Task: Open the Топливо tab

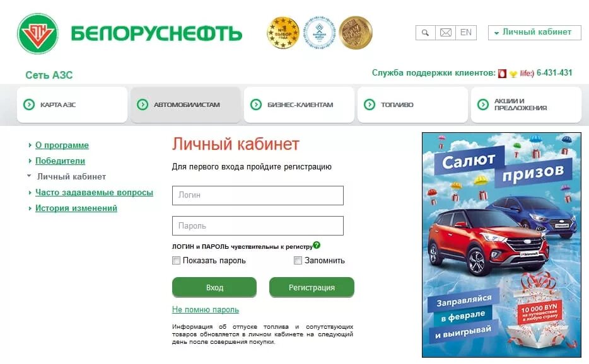Action: [x=412, y=105]
